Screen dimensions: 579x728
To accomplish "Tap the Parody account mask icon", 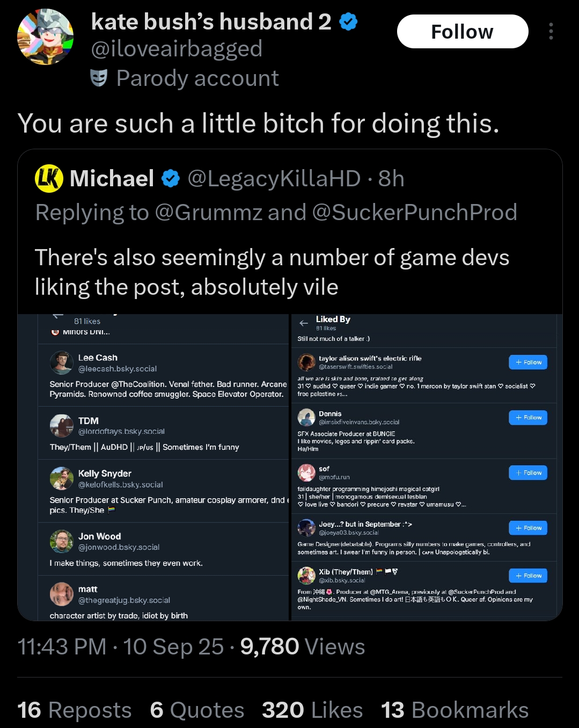I will (x=99, y=78).
